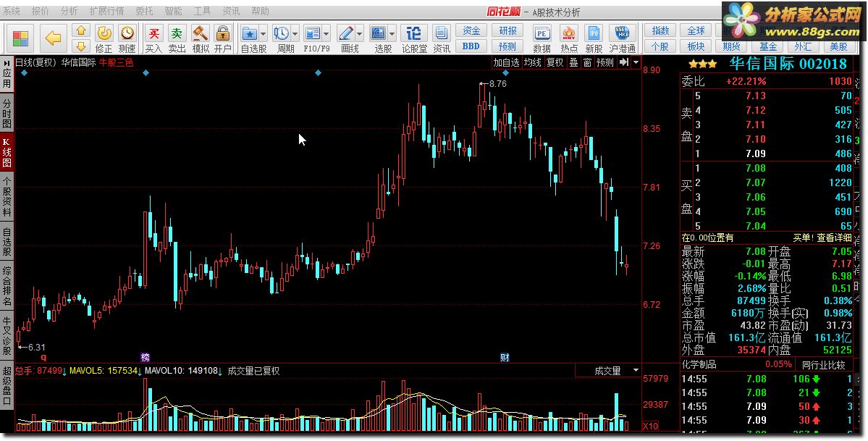Open the 同行业比较 comparison link
The image size is (868, 441).
tap(824, 364)
